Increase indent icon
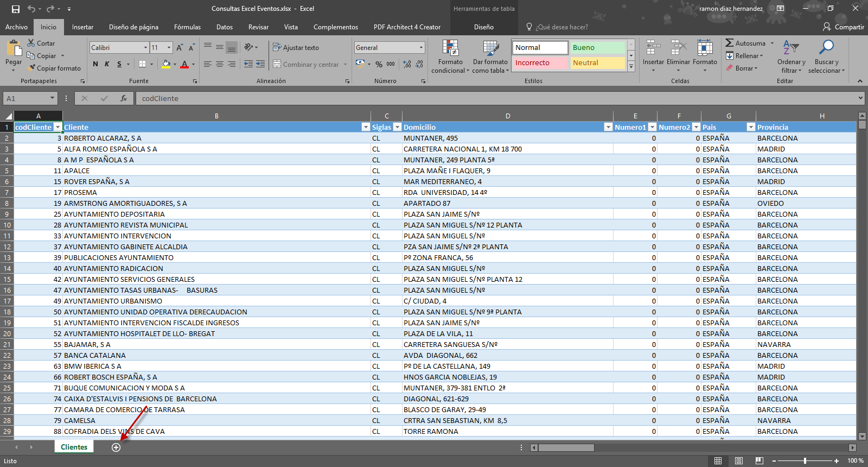 tap(260, 64)
